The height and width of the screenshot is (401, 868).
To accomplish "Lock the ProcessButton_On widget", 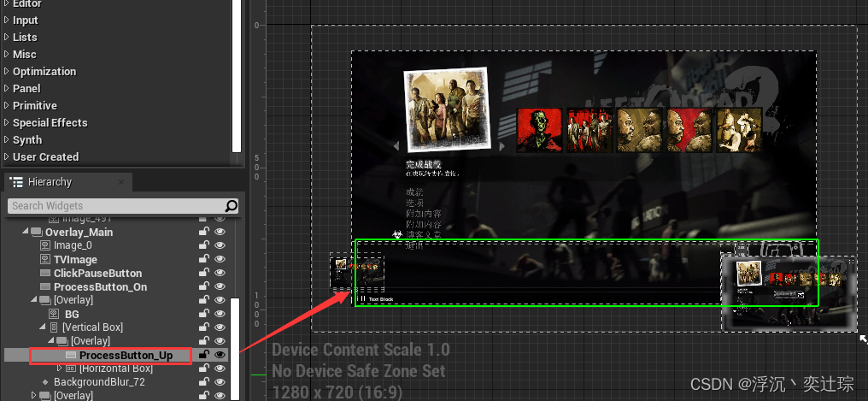I will click(x=204, y=286).
